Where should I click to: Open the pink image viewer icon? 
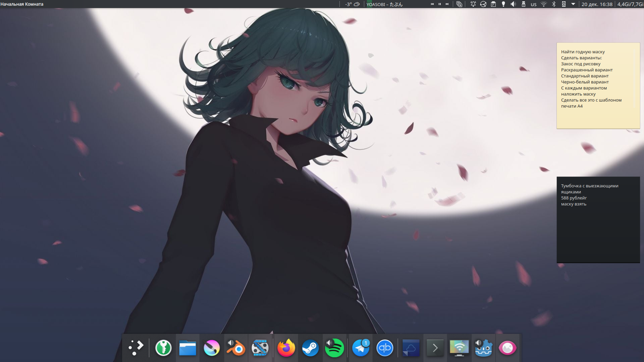[507, 348]
